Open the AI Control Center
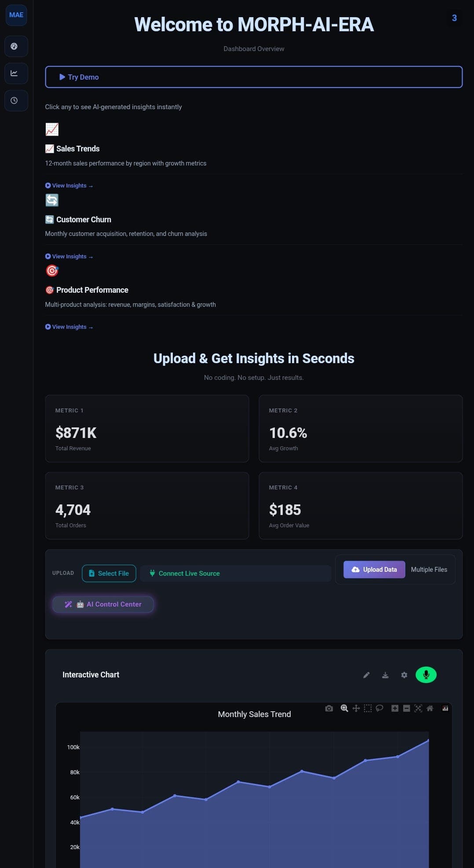Screen dimensions: 474x868 103,604
